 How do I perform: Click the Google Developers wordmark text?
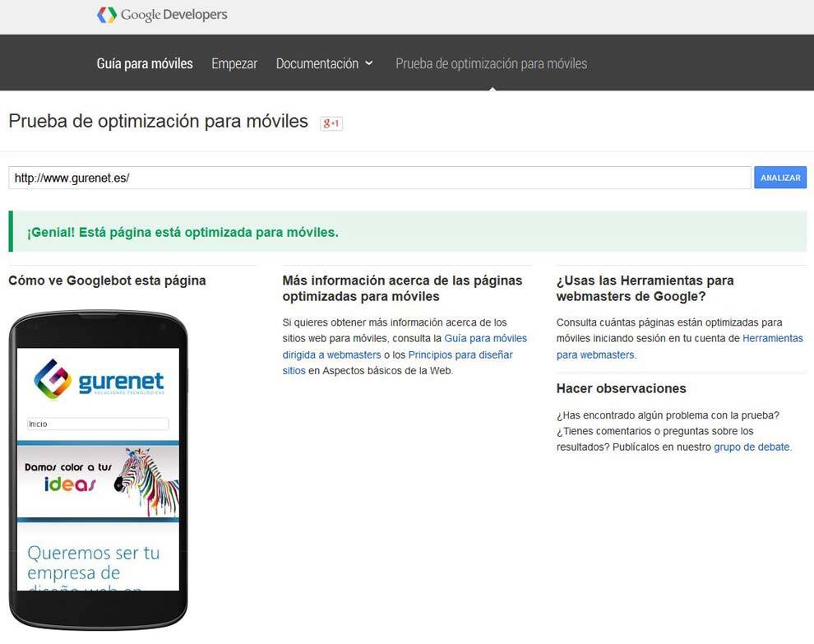173,15
